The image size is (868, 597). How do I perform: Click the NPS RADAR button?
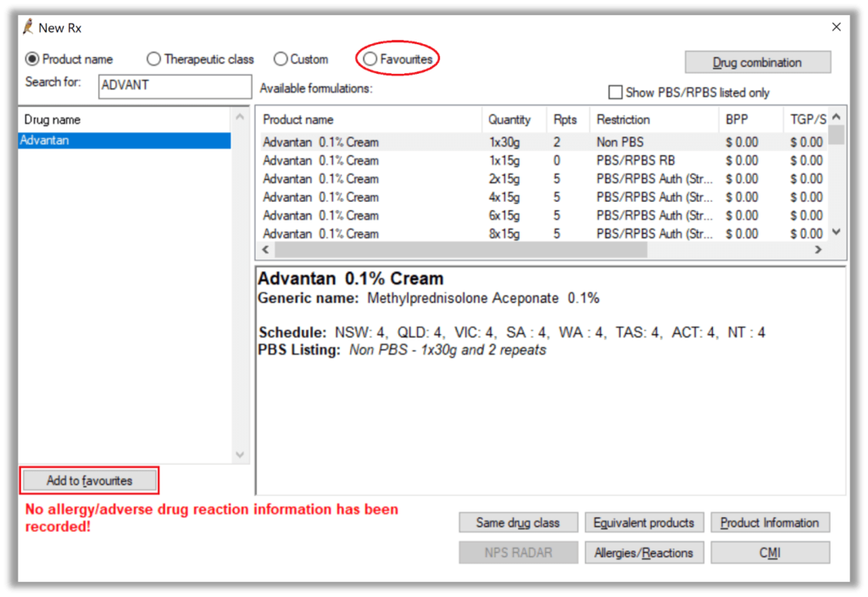(518, 552)
